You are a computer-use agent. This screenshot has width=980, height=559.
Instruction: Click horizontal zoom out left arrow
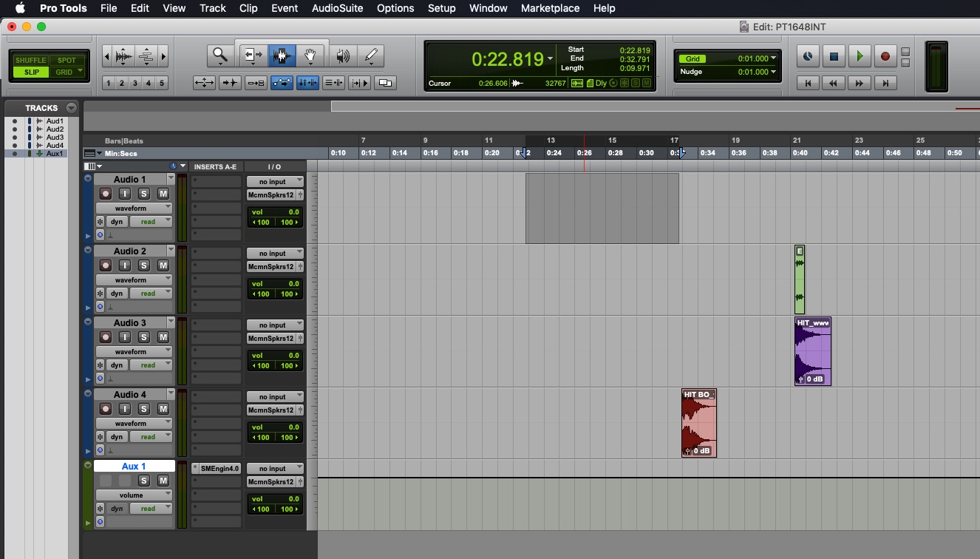coord(107,56)
